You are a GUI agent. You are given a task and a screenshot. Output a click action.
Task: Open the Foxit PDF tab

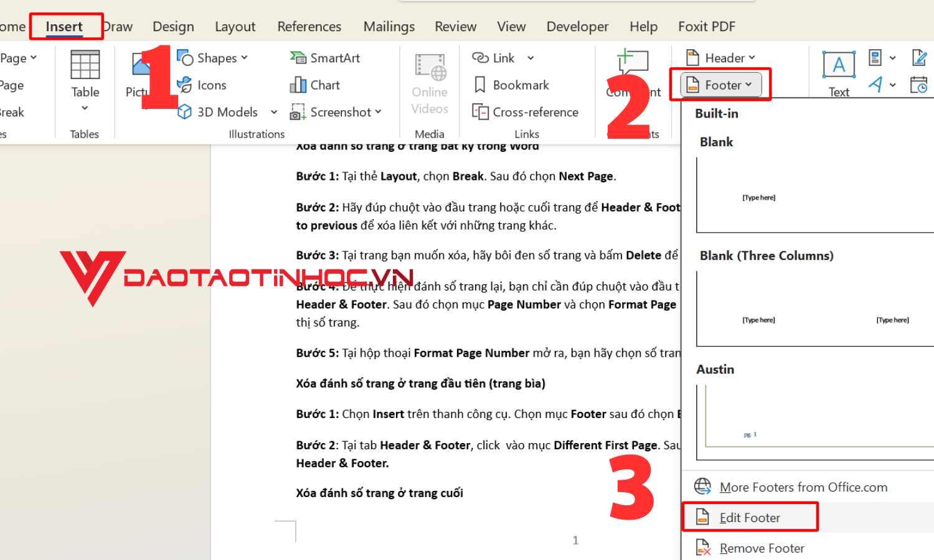pos(707,27)
